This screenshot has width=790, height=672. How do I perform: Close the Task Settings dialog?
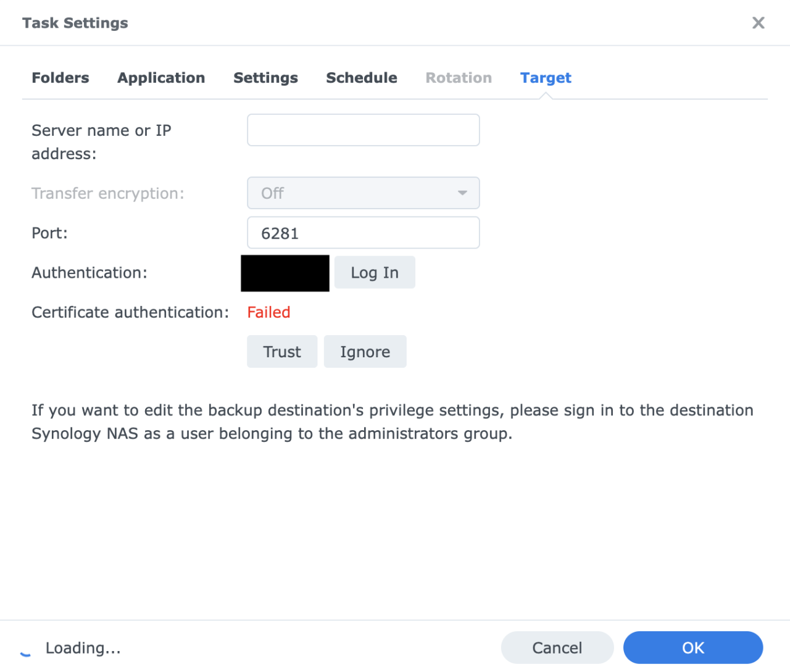[x=758, y=22]
